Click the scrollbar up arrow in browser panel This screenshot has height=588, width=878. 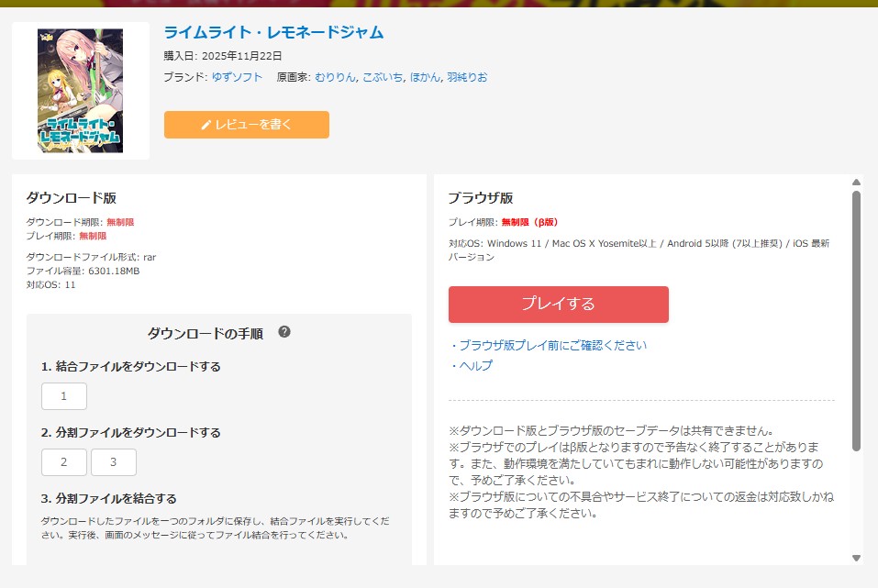click(856, 183)
